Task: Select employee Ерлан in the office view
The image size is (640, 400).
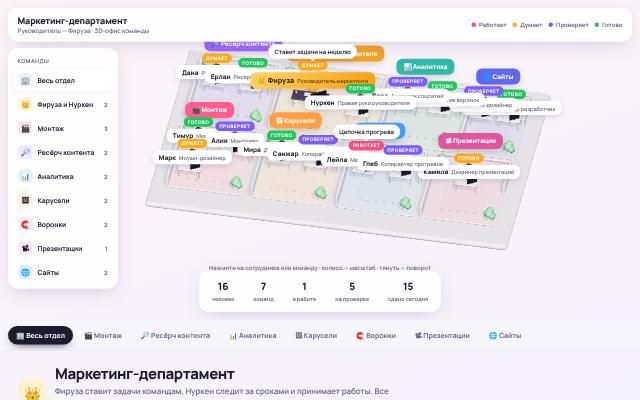Action: [x=230, y=77]
